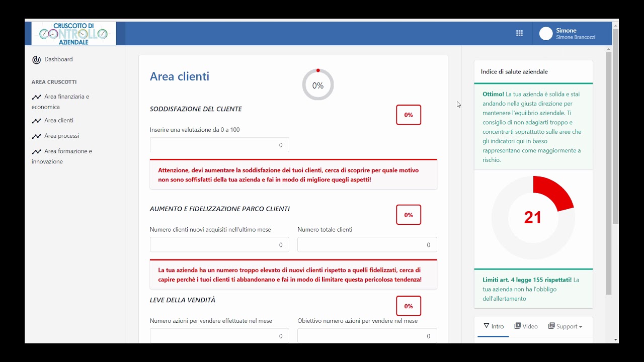Open Simone Brancozzi user account menu
The height and width of the screenshot is (362, 644).
(576, 34)
